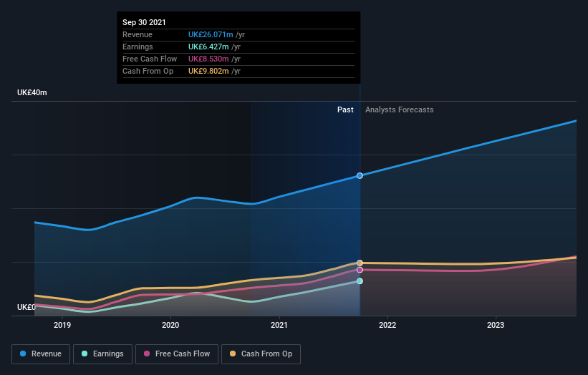
Task: Click the 2023 axis label
Action: click(496, 325)
